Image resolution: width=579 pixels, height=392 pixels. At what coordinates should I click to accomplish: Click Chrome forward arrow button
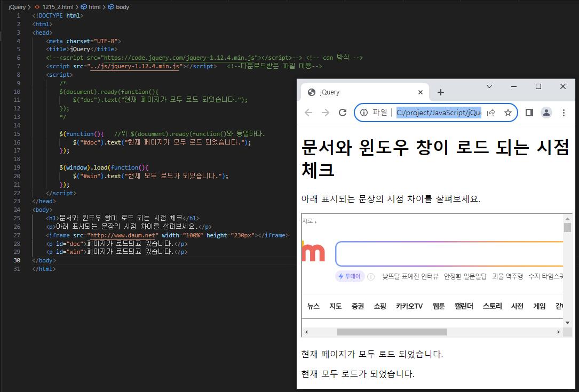326,113
